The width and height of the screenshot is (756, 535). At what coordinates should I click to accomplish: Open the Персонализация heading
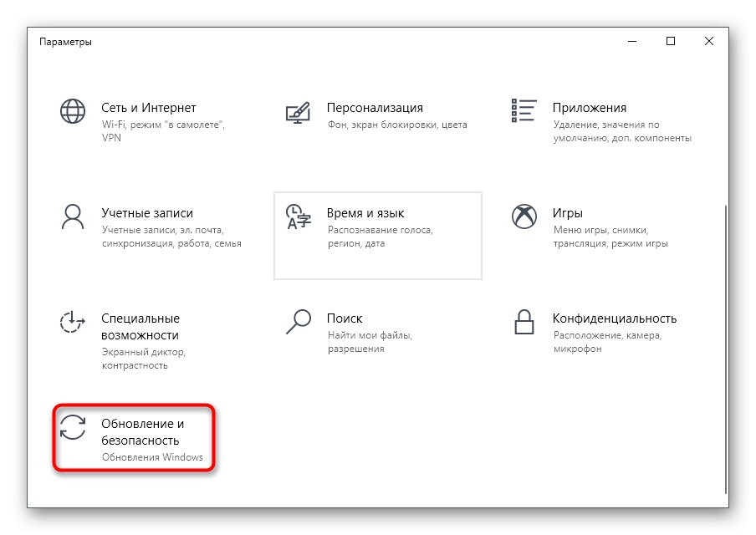(x=375, y=108)
